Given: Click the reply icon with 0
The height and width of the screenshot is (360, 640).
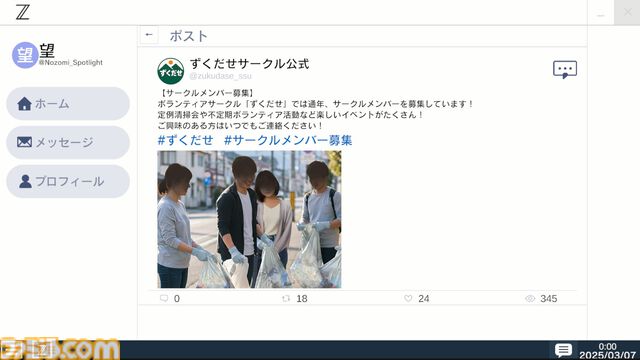Looking at the screenshot, I should pyautogui.click(x=164, y=298).
